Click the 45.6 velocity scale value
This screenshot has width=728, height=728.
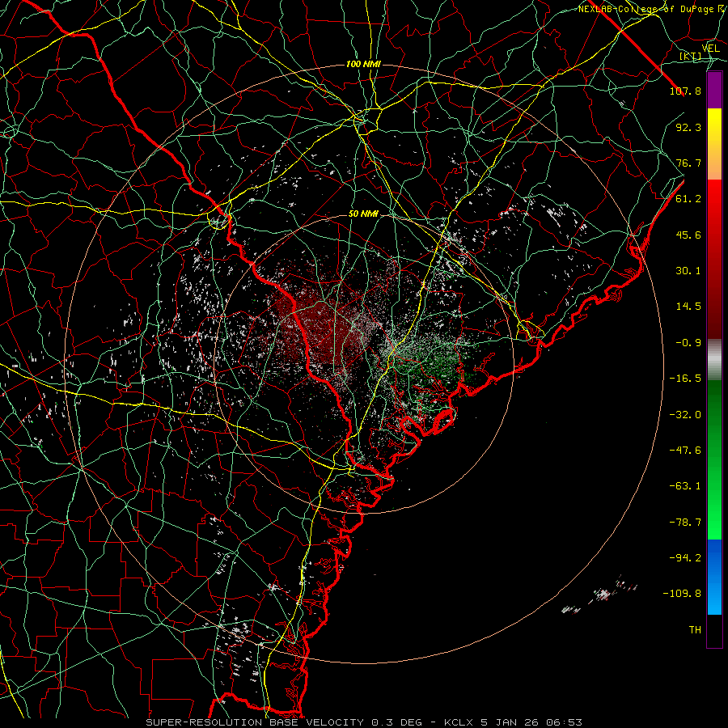point(688,235)
